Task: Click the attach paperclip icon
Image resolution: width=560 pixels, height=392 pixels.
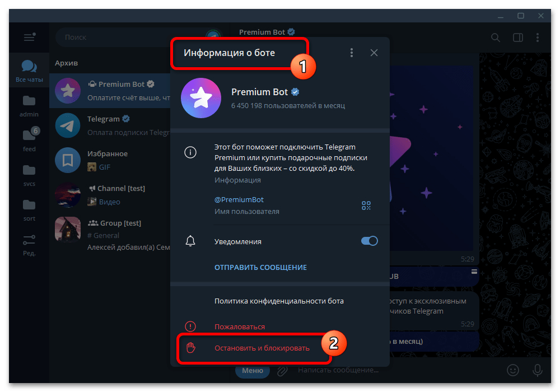Action: pos(282,371)
